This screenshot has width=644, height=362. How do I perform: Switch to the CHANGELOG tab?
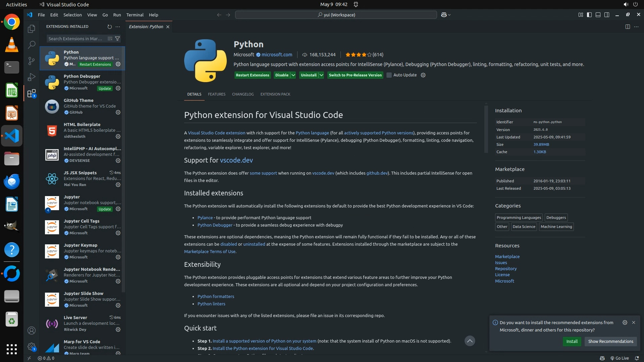(243, 94)
